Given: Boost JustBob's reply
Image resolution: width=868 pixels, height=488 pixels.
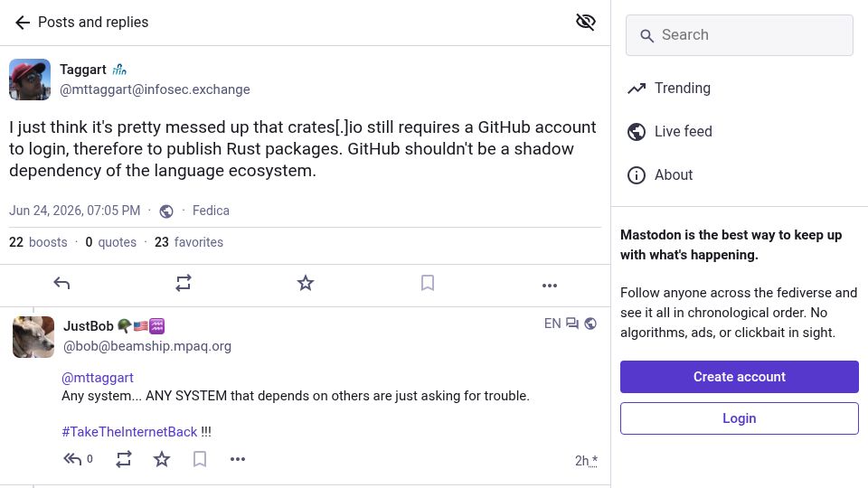Looking at the screenshot, I should [x=124, y=459].
